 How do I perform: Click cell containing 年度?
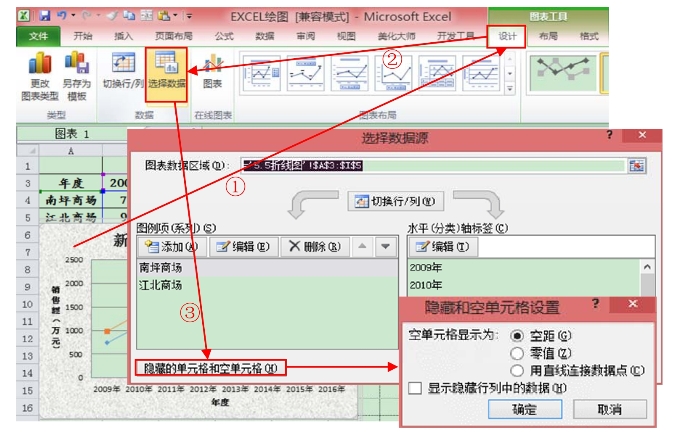[x=71, y=183]
